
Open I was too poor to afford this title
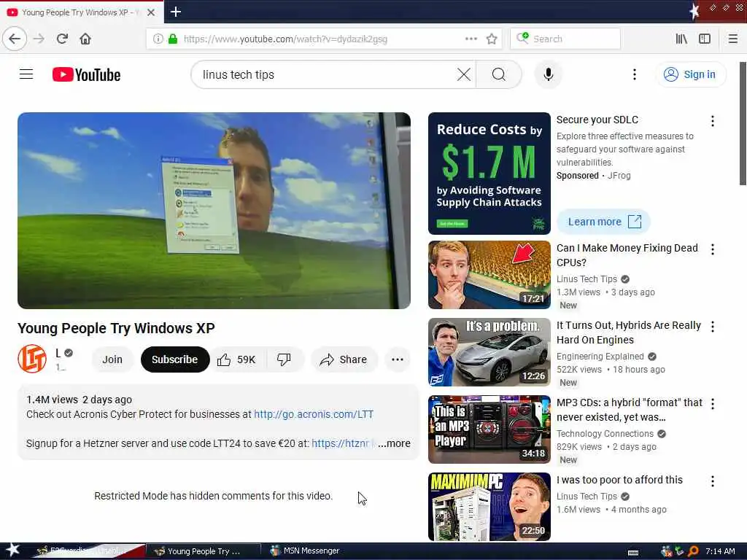click(619, 480)
